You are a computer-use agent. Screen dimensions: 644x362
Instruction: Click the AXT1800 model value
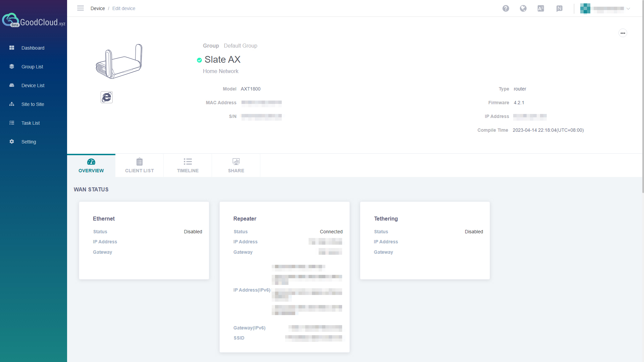pyautogui.click(x=251, y=89)
